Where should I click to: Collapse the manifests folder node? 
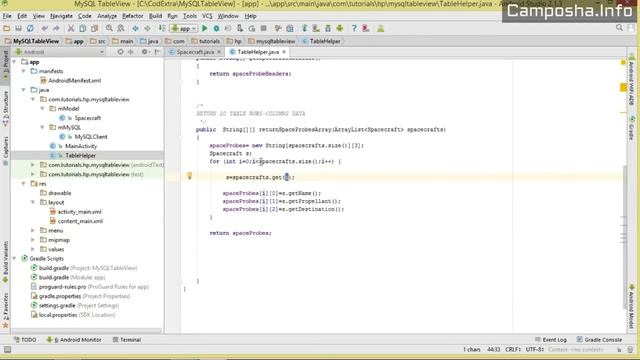[x=24, y=71]
